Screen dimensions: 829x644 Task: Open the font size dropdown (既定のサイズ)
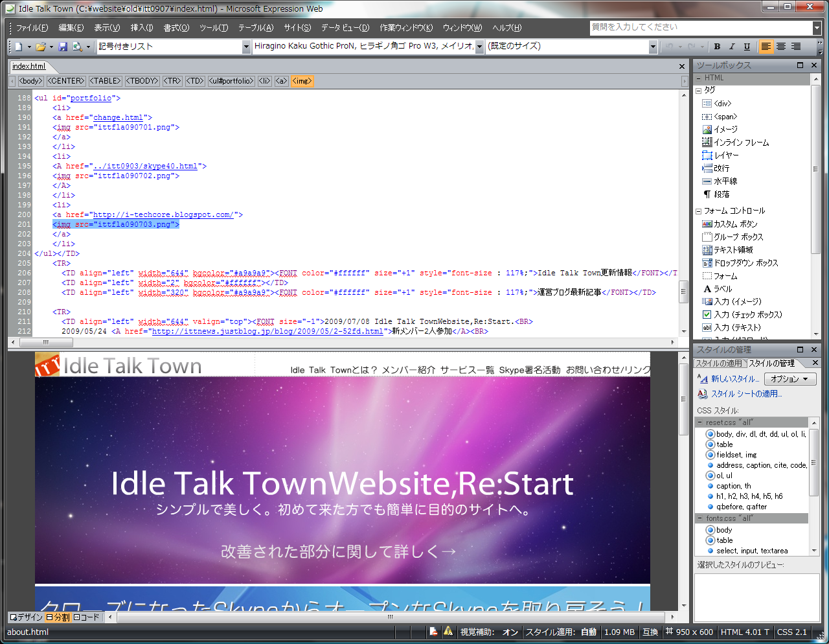653,47
